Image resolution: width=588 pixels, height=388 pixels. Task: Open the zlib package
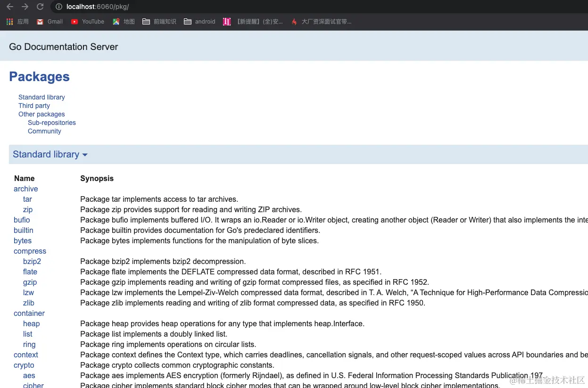29,303
